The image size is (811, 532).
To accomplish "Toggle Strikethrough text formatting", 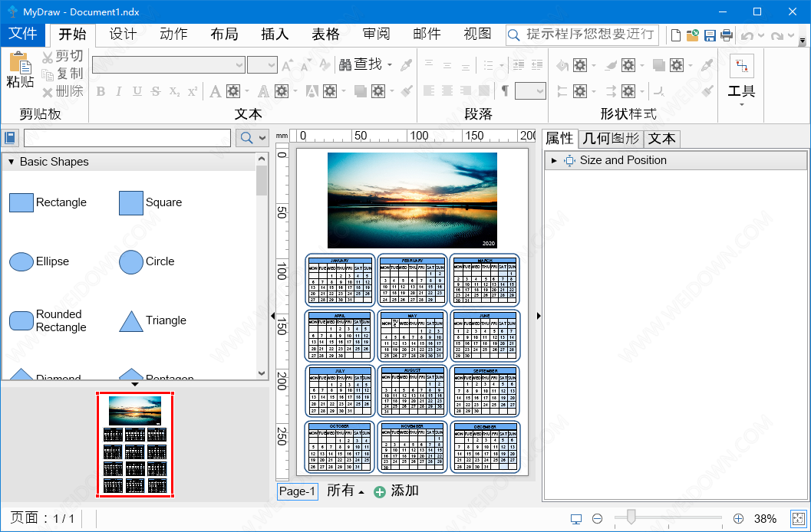I will click(156, 91).
